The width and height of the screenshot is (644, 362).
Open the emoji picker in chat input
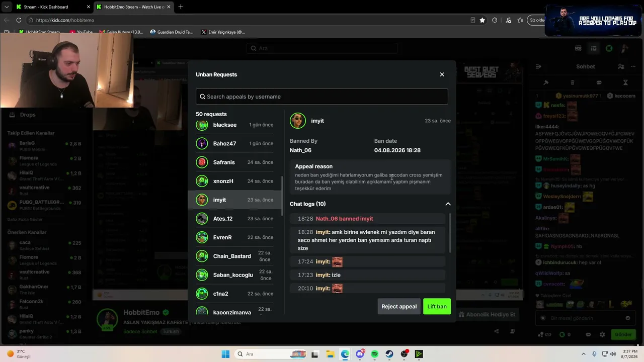[627, 318]
